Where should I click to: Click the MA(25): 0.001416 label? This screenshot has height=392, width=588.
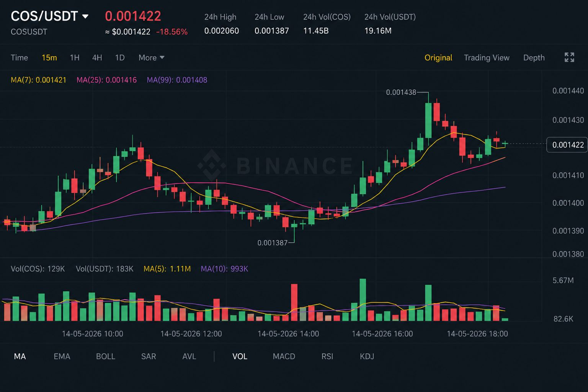point(107,80)
